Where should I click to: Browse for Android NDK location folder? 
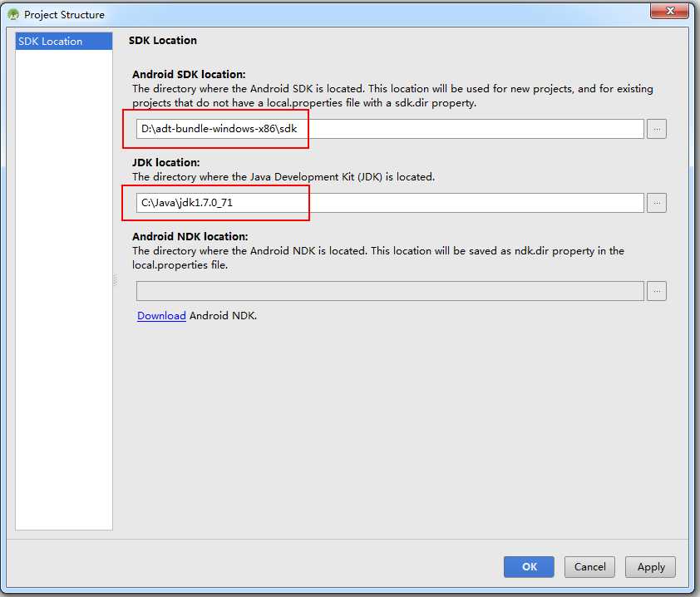[656, 291]
